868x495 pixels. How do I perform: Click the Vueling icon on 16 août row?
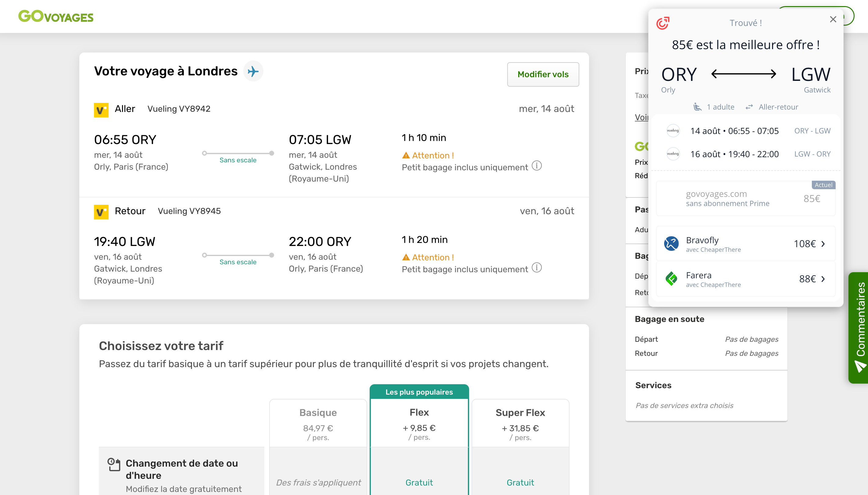(673, 154)
